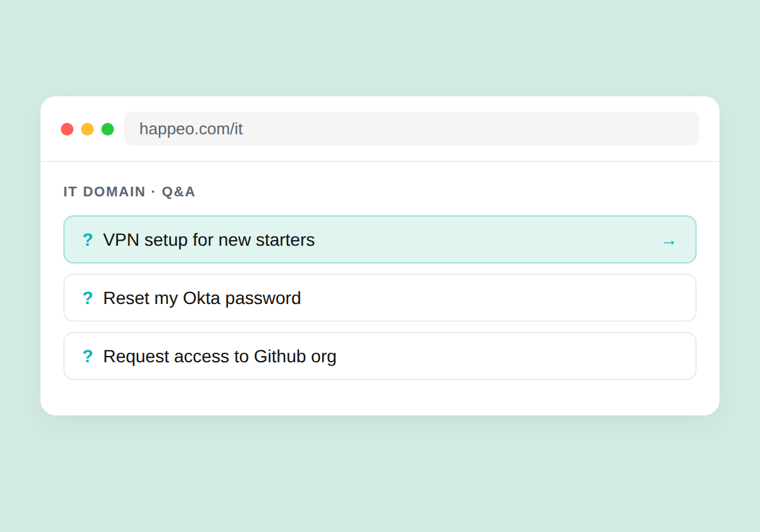Maximize the window using the green dot
The image size is (760, 532).
(108, 129)
